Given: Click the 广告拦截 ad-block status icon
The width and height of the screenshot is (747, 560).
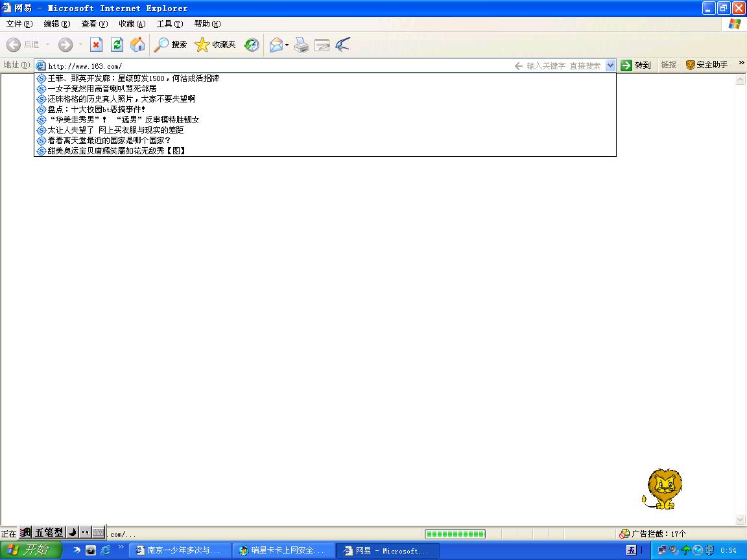Looking at the screenshot, I should [x=624, y=534].
